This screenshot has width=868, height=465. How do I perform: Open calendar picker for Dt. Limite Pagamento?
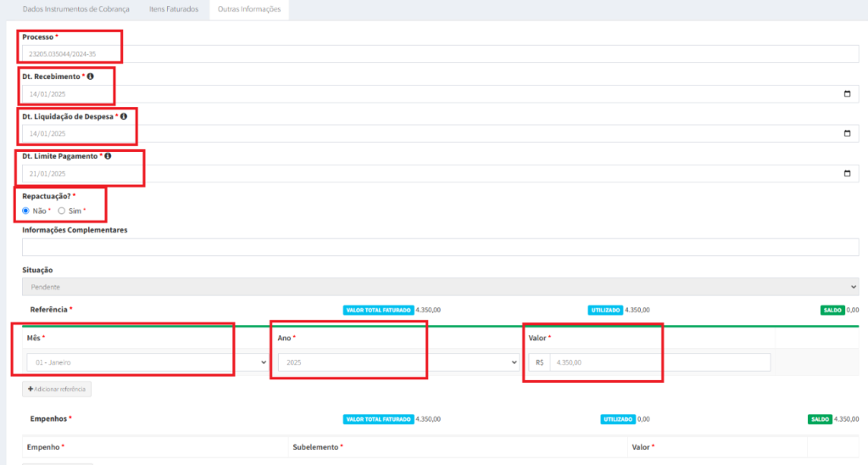pos(847,173)
